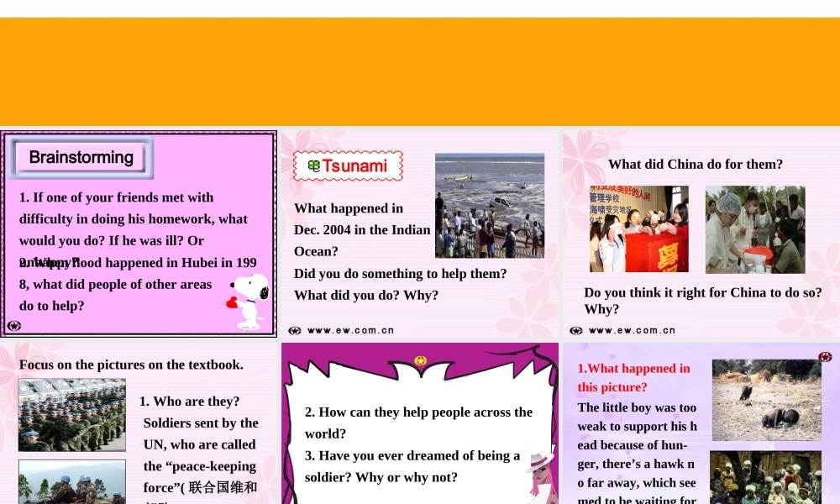This screenshot has width=840, height=504.
Task: Select red text '1.What happened in'
Action: tap(633, 369)
